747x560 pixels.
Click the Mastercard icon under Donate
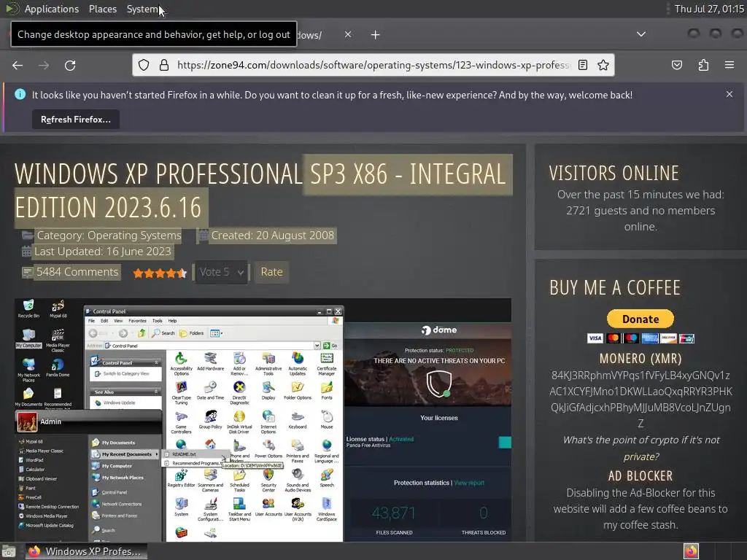(614, 338)
